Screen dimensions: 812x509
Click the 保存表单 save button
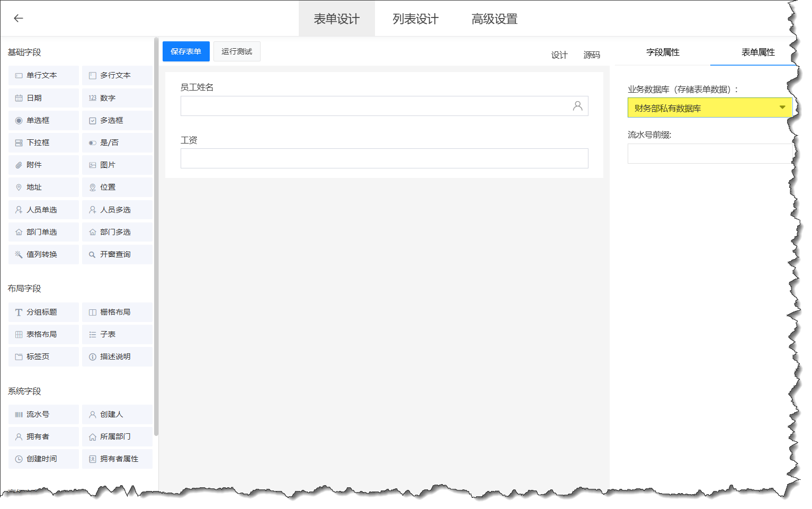(x=186, y=51)
